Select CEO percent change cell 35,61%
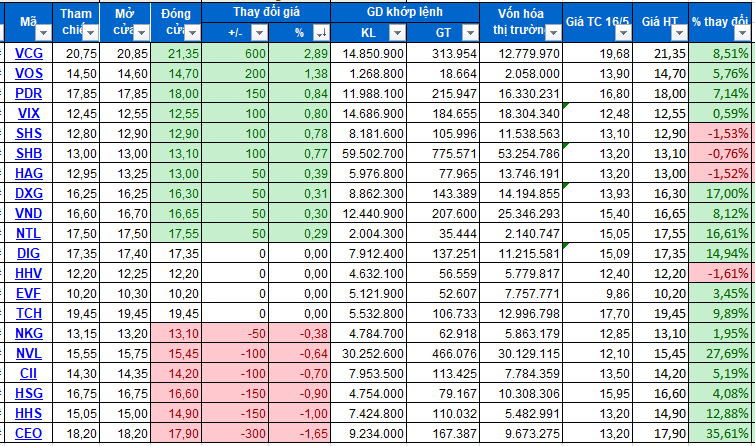 point(720,433)
